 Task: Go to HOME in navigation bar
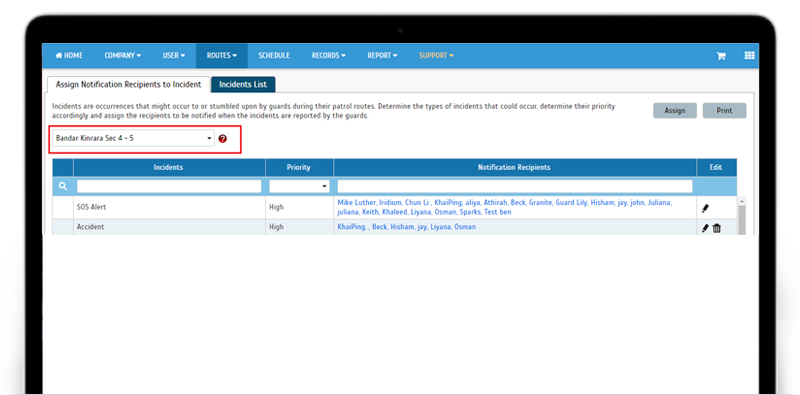[69, 56]
